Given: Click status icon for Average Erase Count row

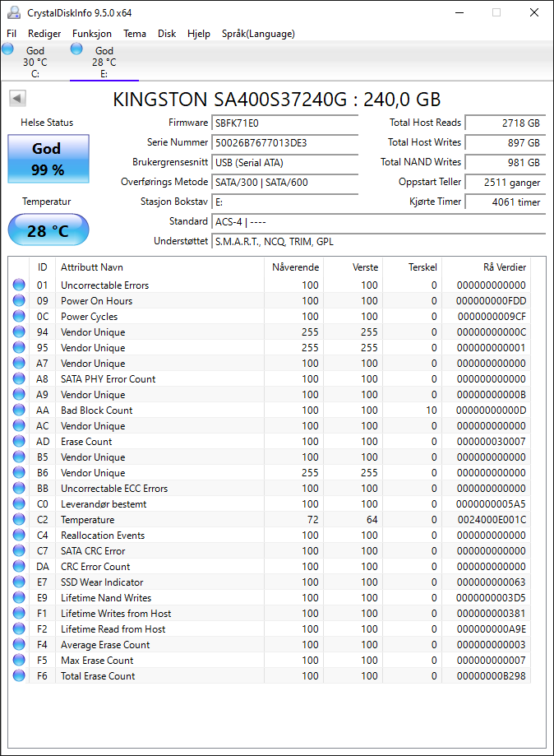Looking at the screenshot, I should [x=19, y=644].
